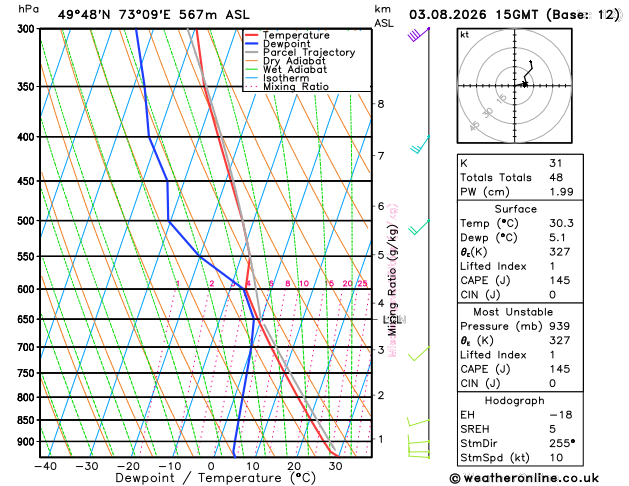Click the weatheronline.co.uk copyright text
Image resolution: width=629 pixels, height=486 pixels.
coord(524,478)
